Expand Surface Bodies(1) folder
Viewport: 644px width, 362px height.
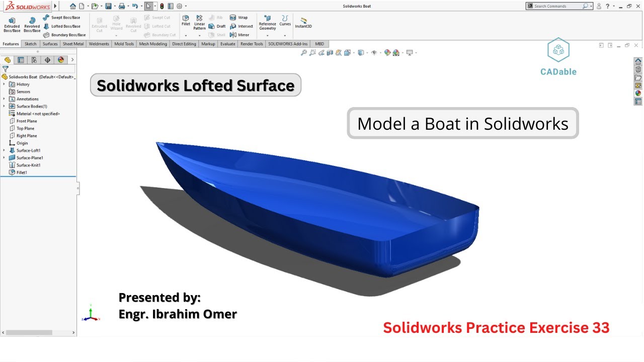point(4,107)
